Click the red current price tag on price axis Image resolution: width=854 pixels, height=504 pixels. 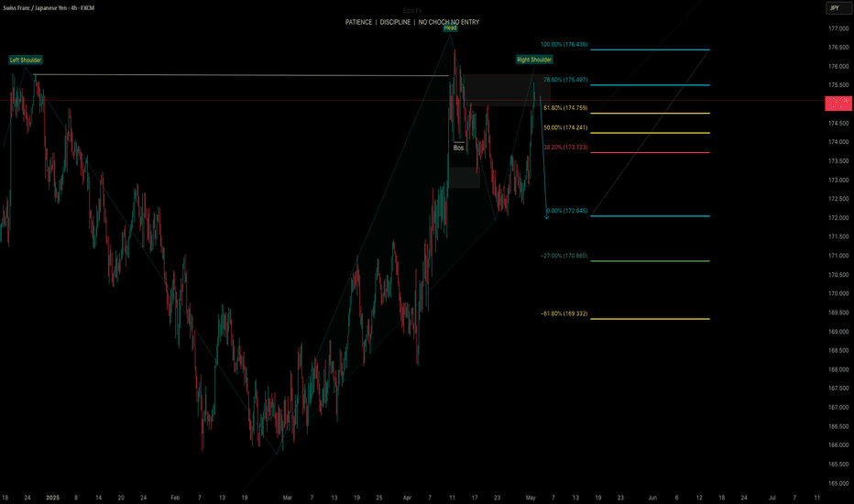pos(838,103)
